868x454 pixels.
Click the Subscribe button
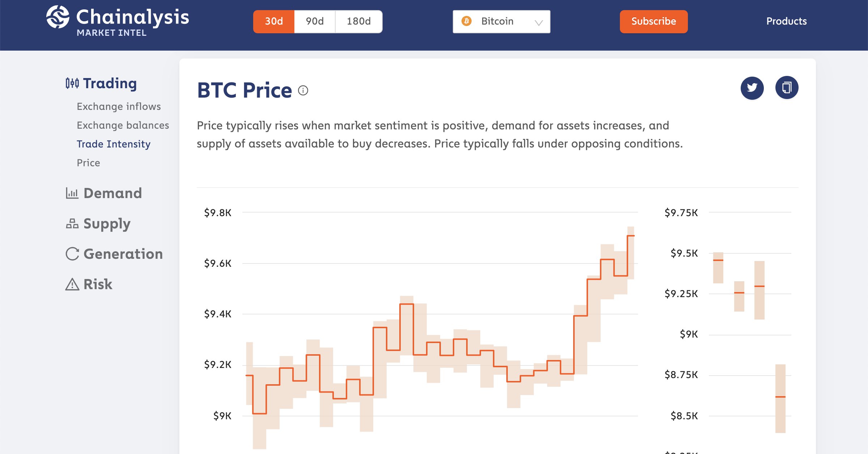(x=654, y=21)
